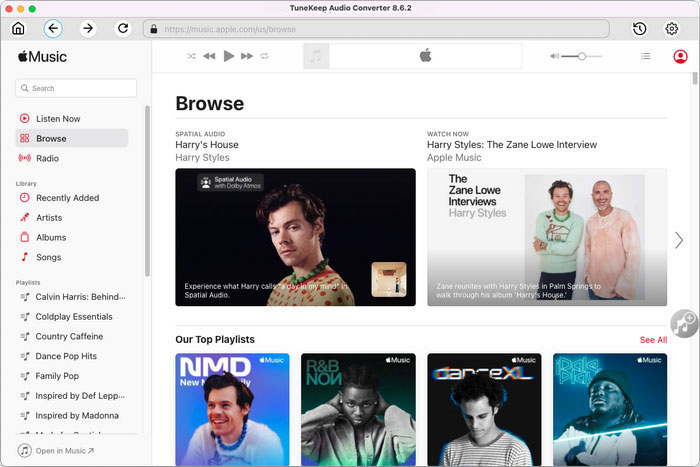Click the Browse grid icon
700x467 pixels.
click(x=25, y=138)
